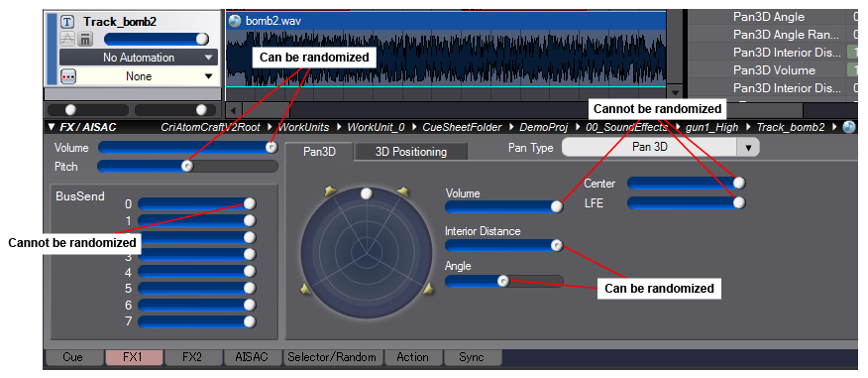
Task: Switch to the 3D Positioning tab
Action: click(411, 152)
